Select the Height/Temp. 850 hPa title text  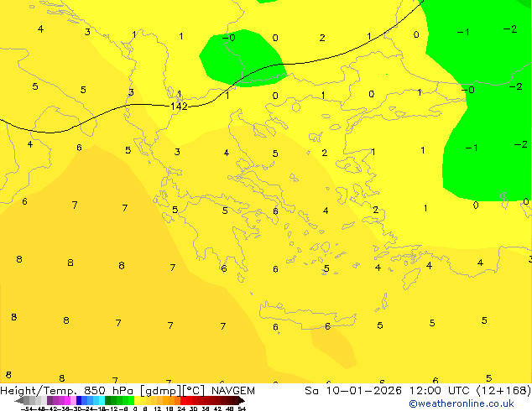point(66,391)
